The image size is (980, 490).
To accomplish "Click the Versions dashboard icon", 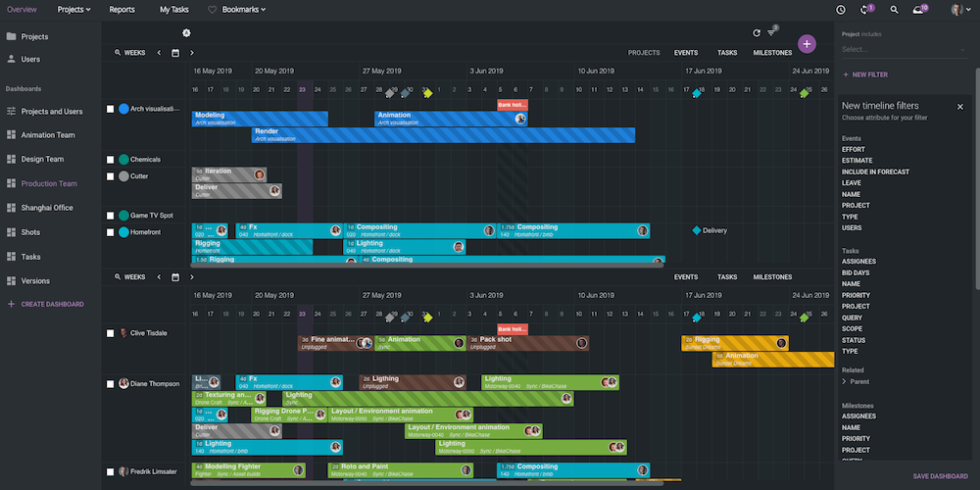I will (x=11, y=280).
